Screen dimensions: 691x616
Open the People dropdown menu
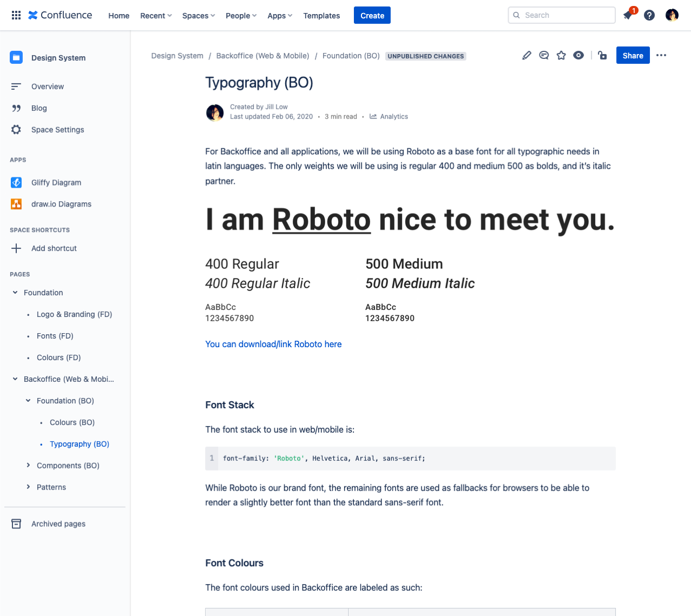click(x=241, y=16)
